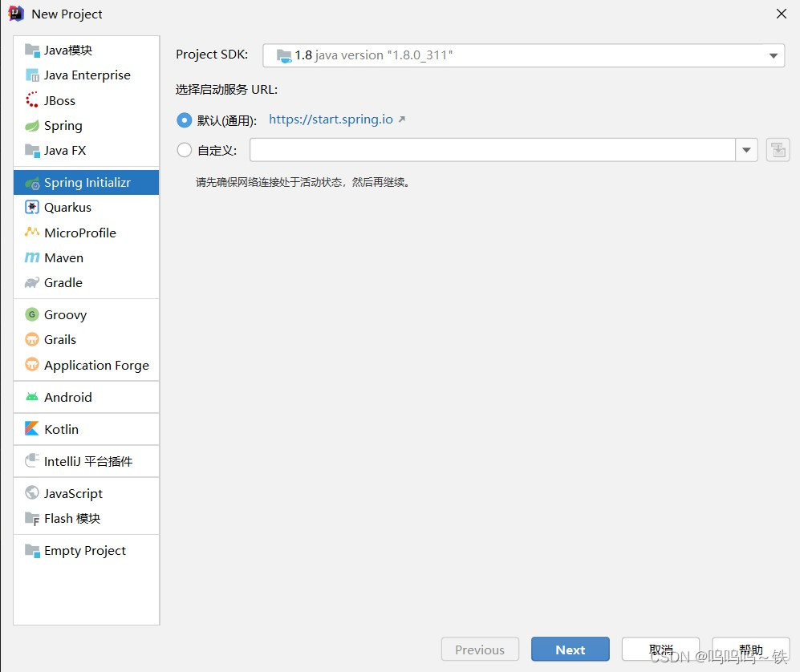800x672 pixels.
Task: Select the JavaScript list label
Action: click(74, 493)
